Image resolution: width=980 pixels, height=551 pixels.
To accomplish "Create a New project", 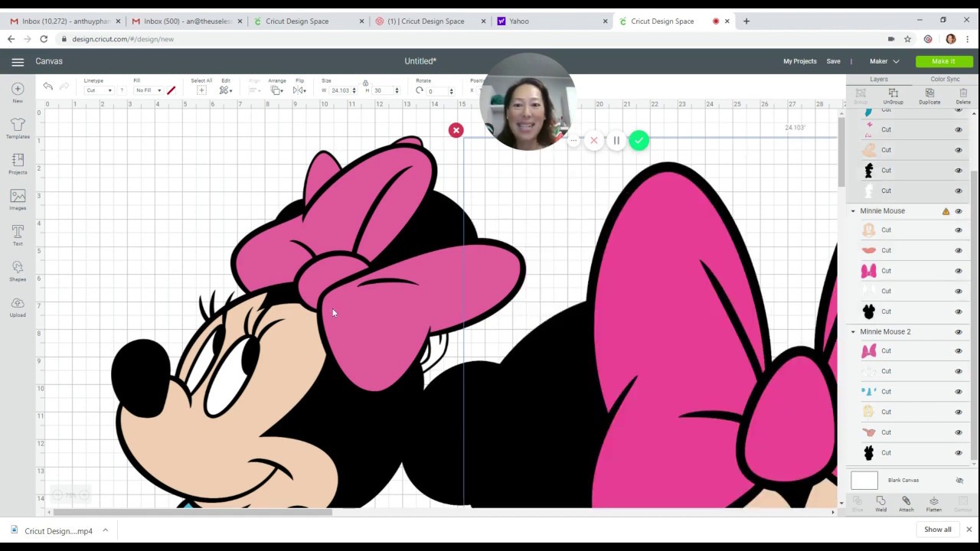I will point(18,93).
